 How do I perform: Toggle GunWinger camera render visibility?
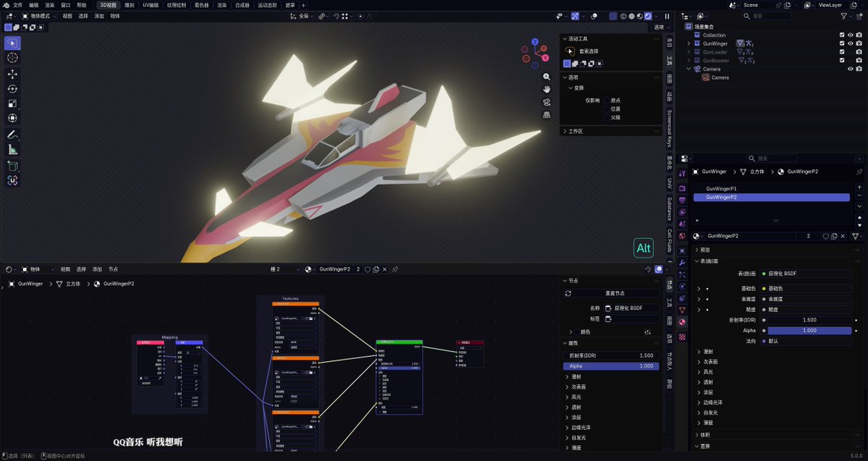pos(859,43)
